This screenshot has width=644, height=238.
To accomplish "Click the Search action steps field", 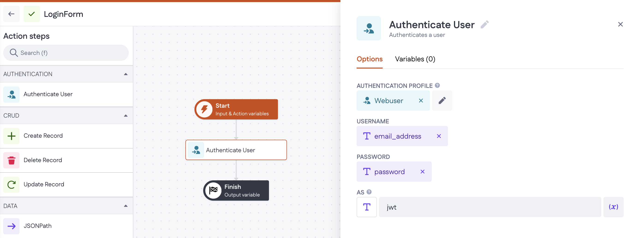I will [66, 53].
